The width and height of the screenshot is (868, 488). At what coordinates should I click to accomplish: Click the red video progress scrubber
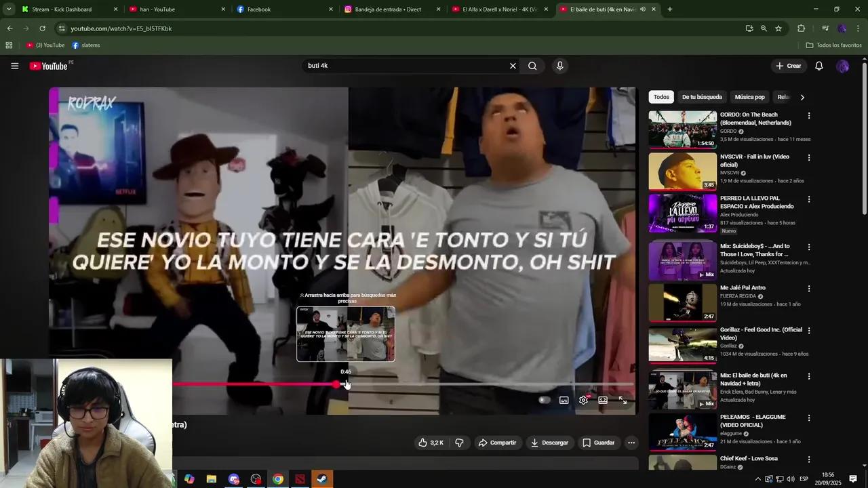click(336, 384)
